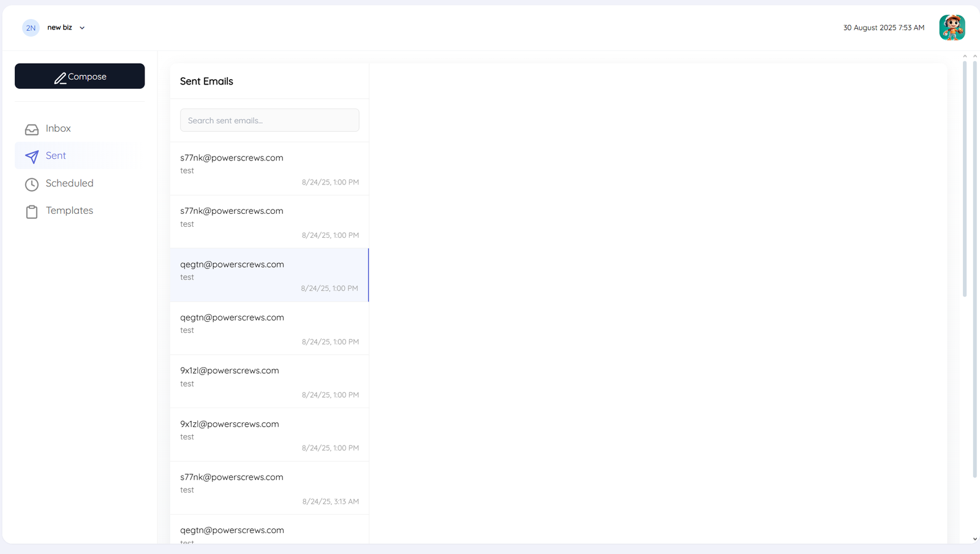
Task: Click the 2N workspace badge
Action: point(31,28)
